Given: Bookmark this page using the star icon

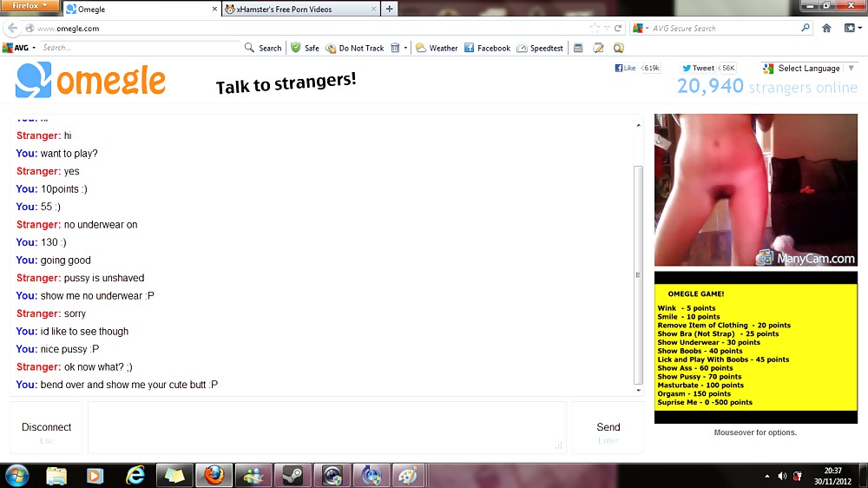Looking at the screenshot, I should (x=595, y=28).
